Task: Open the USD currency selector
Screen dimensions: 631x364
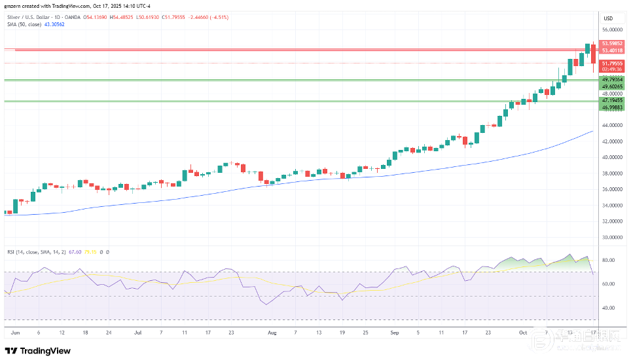Action: [x=607, y=18]
